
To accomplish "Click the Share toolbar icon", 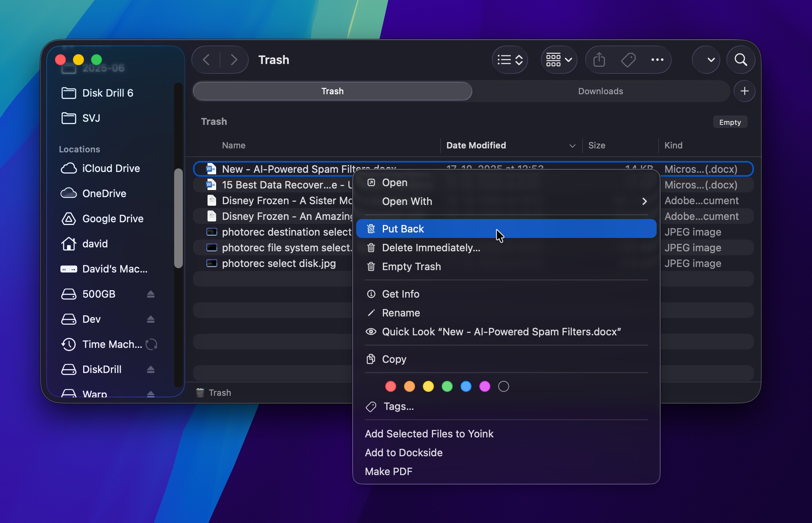I will coord(599,60).
